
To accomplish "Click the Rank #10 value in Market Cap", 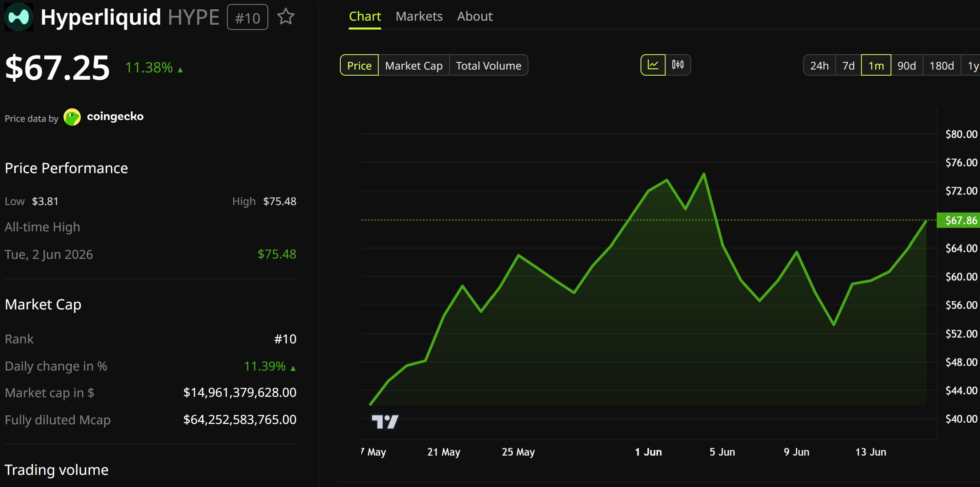I will coord(285,339).
